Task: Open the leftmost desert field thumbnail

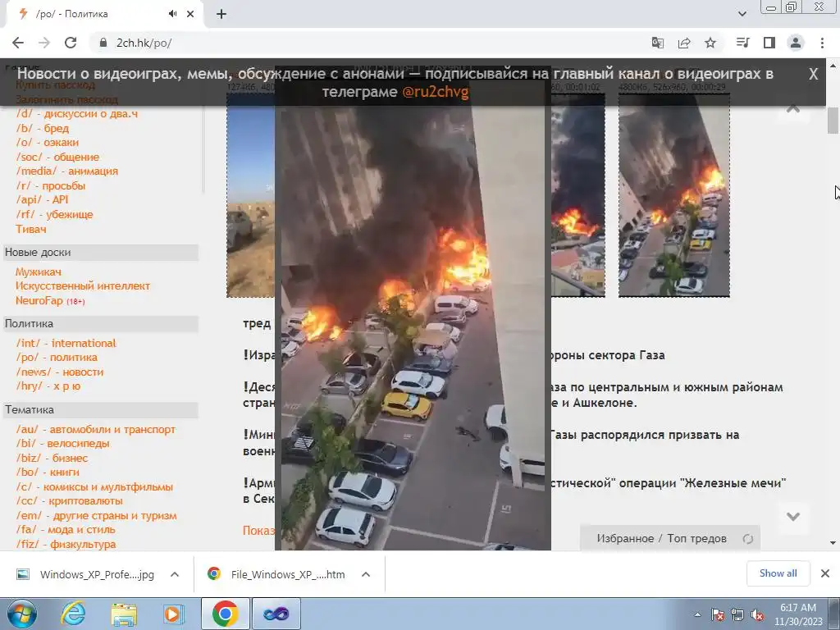Action: (x=251, y=195)
